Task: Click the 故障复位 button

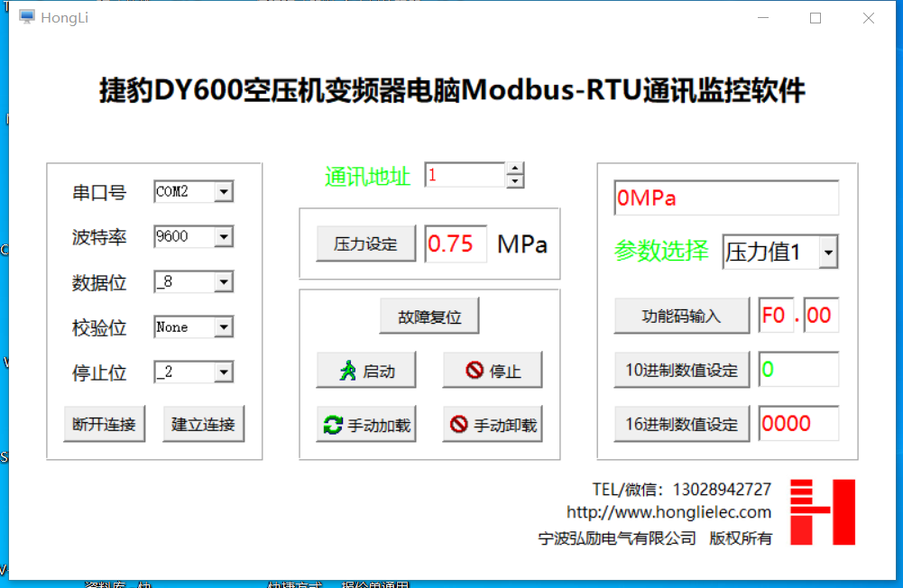Action: click(x=429, y=317)
